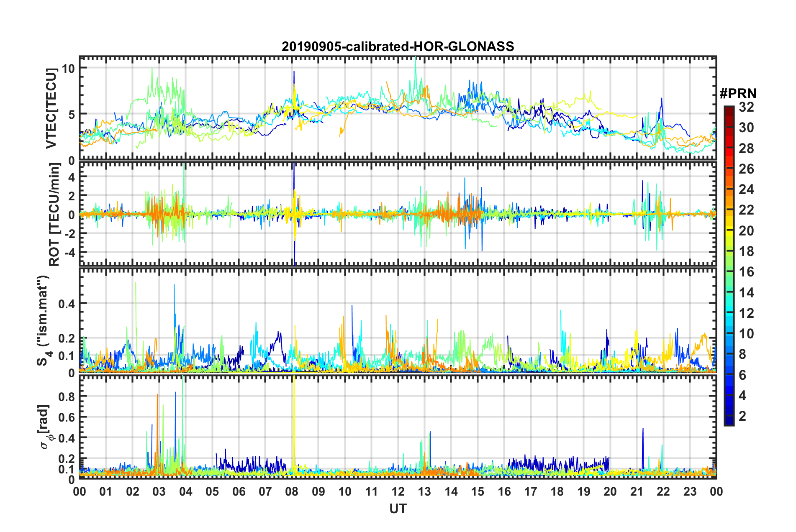Click the "0.2" tick on the S4 axis
Screen dimensions: 796x532
67,338
